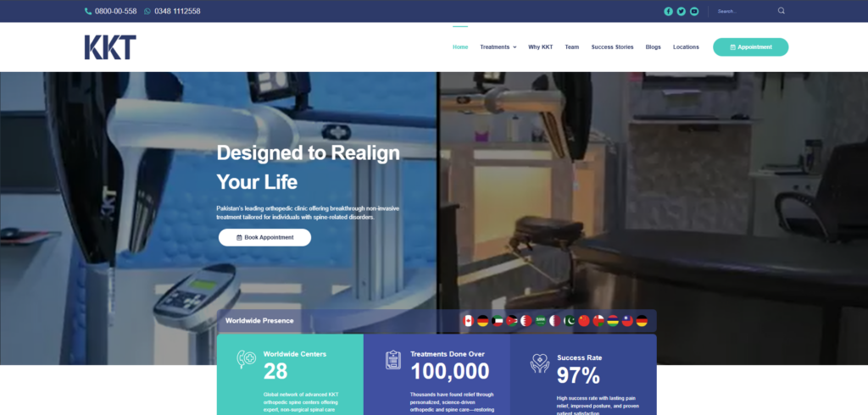Open the Team menu item
Screen dimensions: 868x415
pos(572,47)
